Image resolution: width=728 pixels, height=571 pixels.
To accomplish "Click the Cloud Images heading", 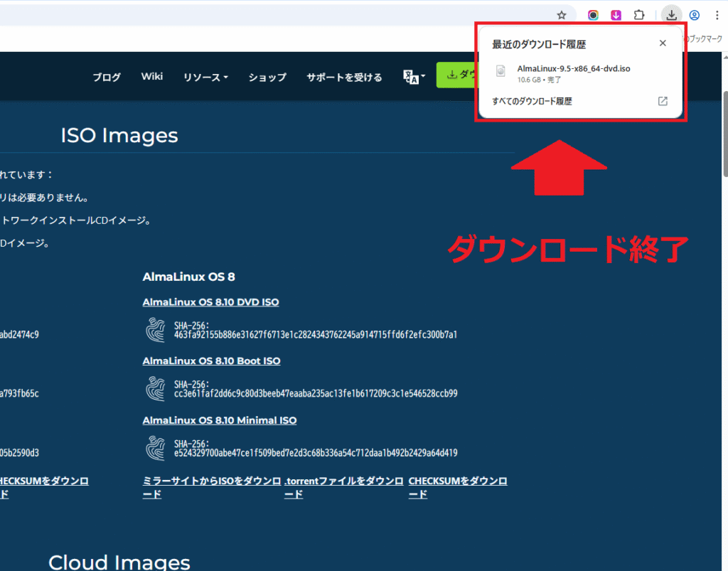I will tap(119, 562).
